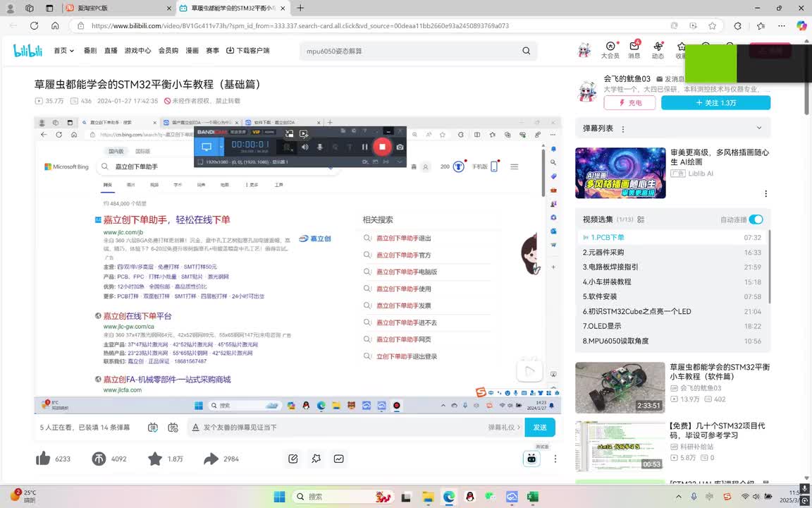Open 弹幕礼仪 arrow link

click(504, 428)
